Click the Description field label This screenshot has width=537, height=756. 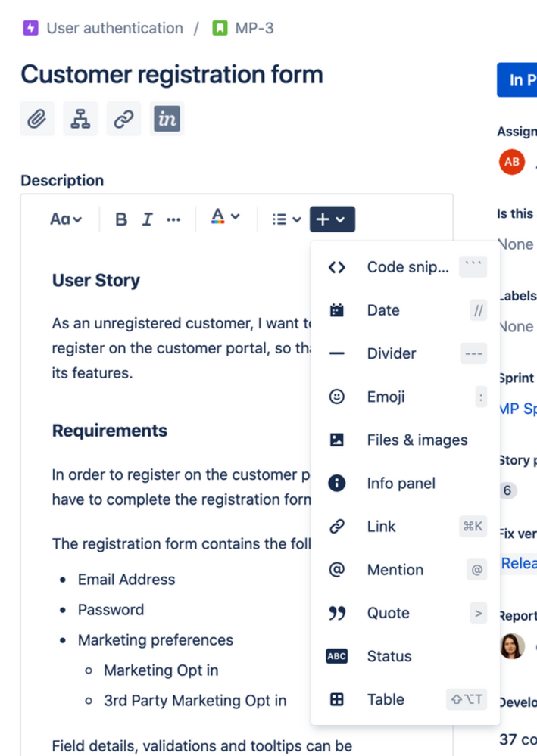[62, 180]
